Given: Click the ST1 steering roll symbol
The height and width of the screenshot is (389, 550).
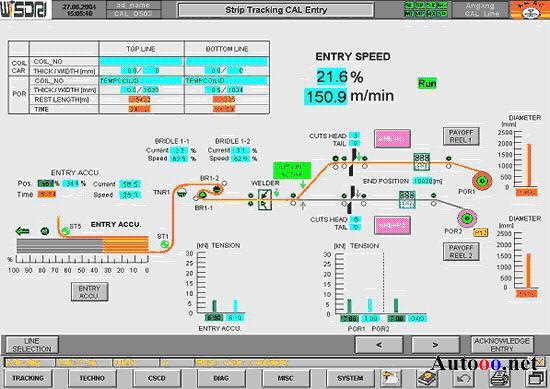Looking at the screenshot, I should tap(165, 244).
